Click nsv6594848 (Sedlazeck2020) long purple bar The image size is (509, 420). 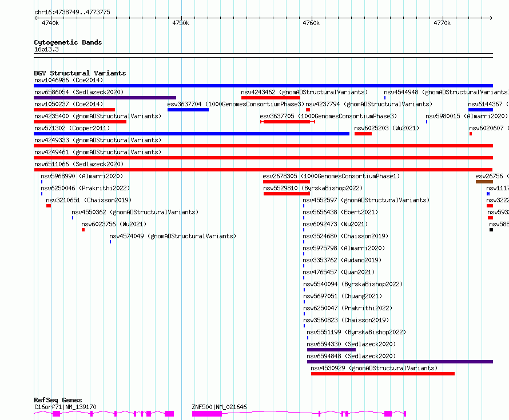pos(400,362)
